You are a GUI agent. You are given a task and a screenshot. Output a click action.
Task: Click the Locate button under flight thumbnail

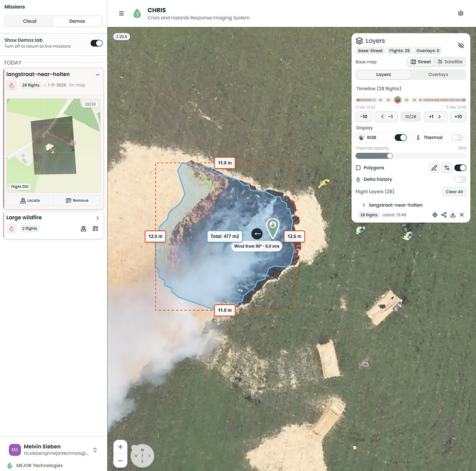(30, 201)
